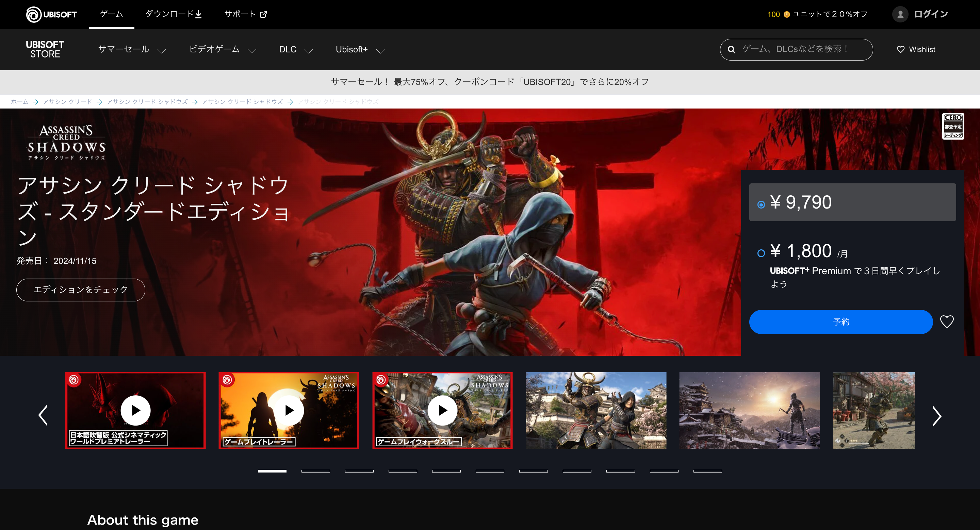Play the ゲームプレイトレーラー video
Image resolution: width=980 pixels, height=530 pixels.
[289, 410]
